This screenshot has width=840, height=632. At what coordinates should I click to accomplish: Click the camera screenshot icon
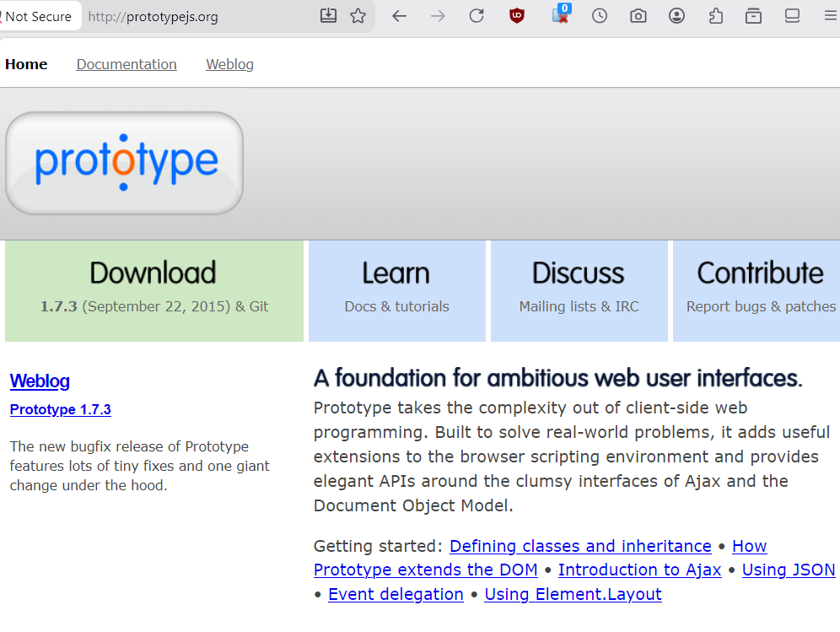638,16
